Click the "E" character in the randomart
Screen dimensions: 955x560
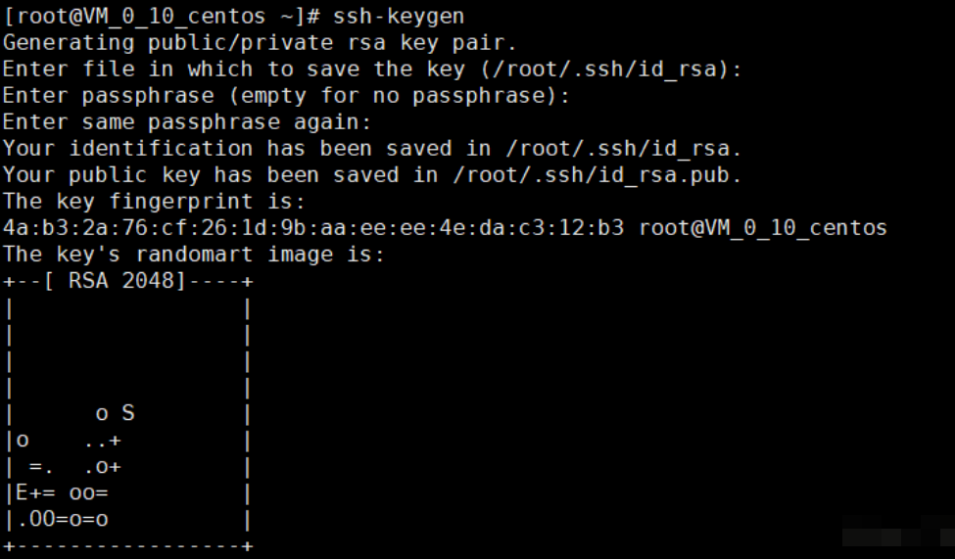tap(21, 492)
